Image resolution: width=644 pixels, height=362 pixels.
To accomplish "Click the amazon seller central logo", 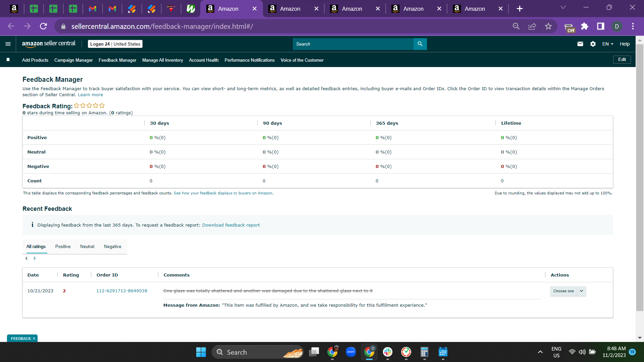I will tap(49, 44).
